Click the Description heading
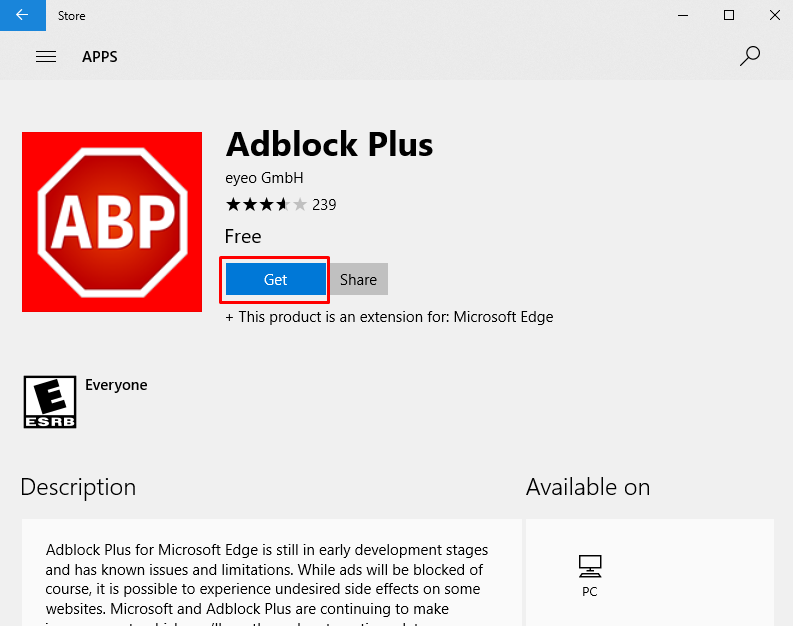The width and height of the screenshot is (793, 626). point(78,488)
